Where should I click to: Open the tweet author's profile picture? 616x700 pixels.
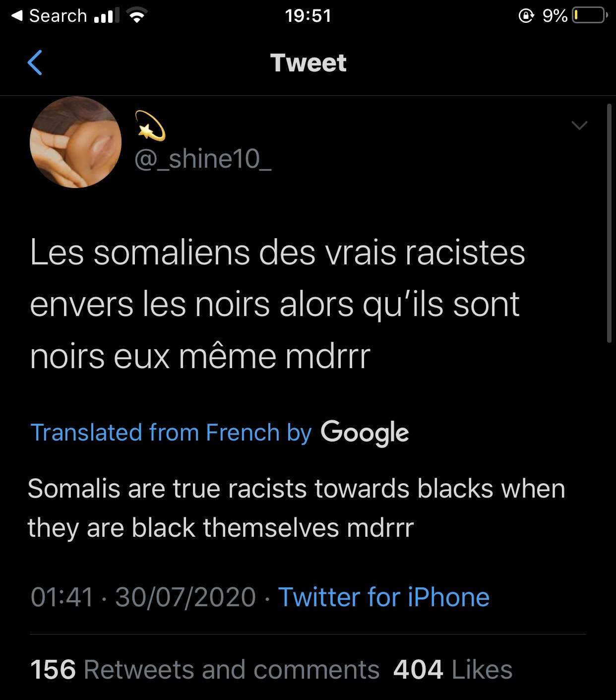76,142
